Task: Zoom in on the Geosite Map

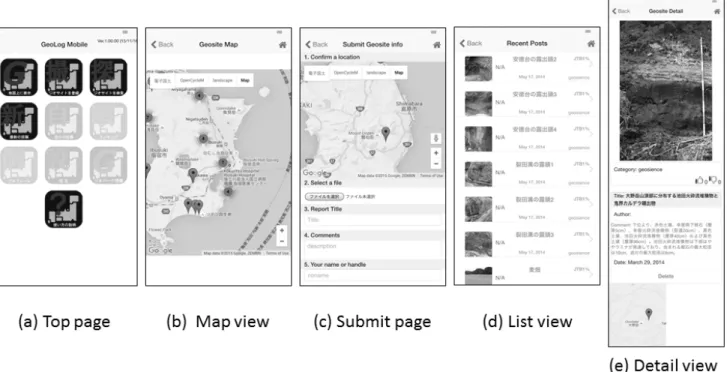Action: tap(282, 231)
